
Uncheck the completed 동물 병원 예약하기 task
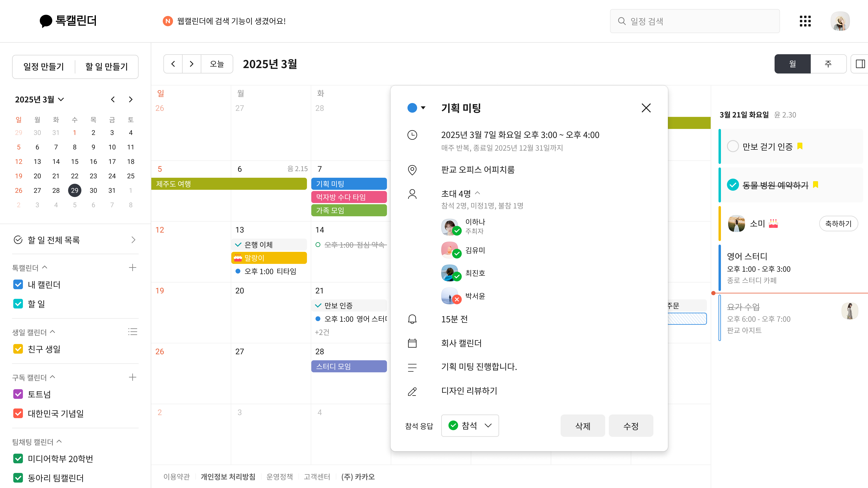pyautogui.click(x=733, y=185)
